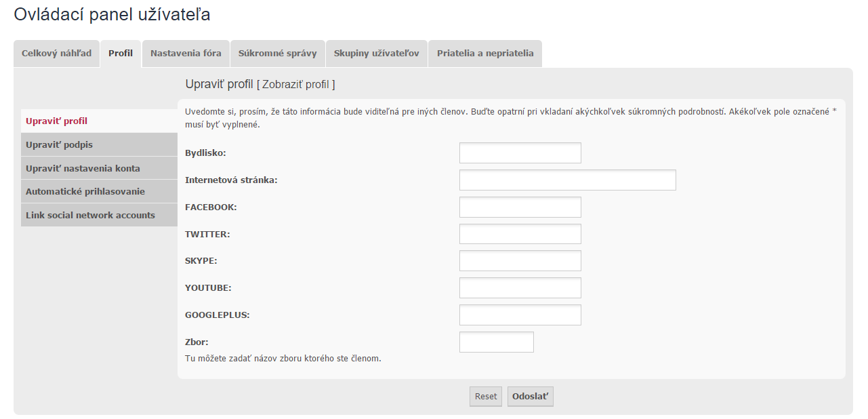The height and width of the screenshot is (419, 868).
Task: Select the Profil tab
Action: tap(121, 54)
